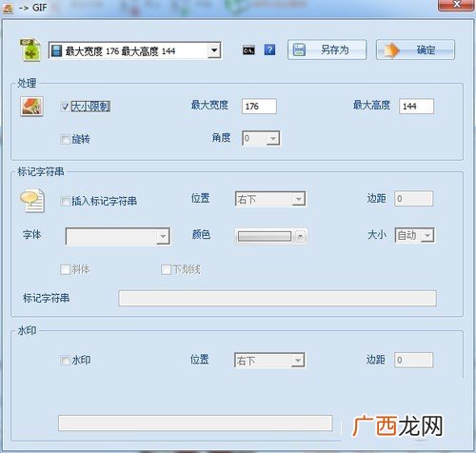The height and width of the screenshot is (453, 476).
Task: Enable the 水印 watermark checkbox
Action: point(65,361)
